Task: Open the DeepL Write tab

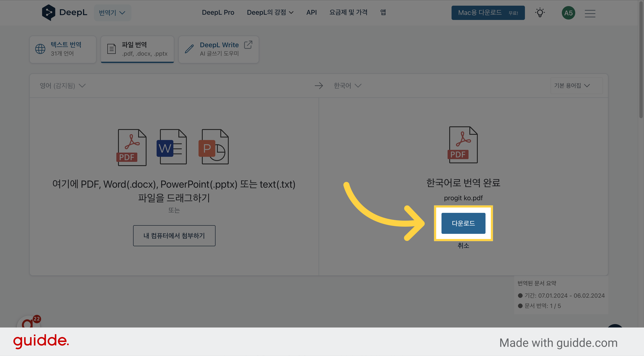Action: [x=219, y=49]
